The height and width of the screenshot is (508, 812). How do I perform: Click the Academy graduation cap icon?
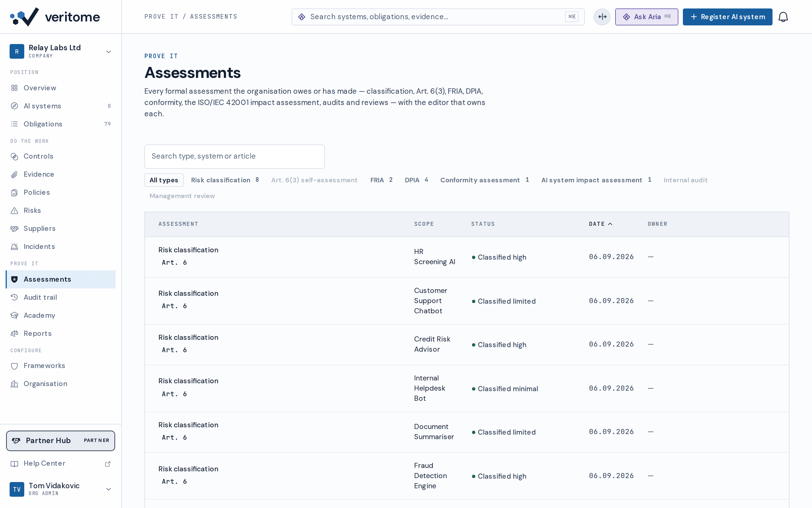pyautogui.click(x=14, y=316)
